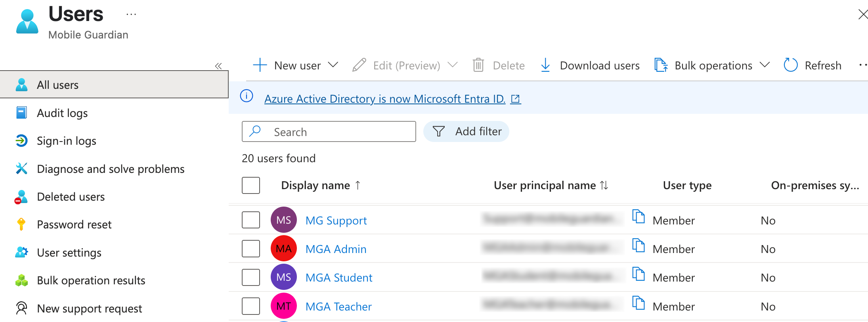The height and width of the screenshot is (322, 868).
Task: Sort by Display name column arrow
Action: click(358, 185)
